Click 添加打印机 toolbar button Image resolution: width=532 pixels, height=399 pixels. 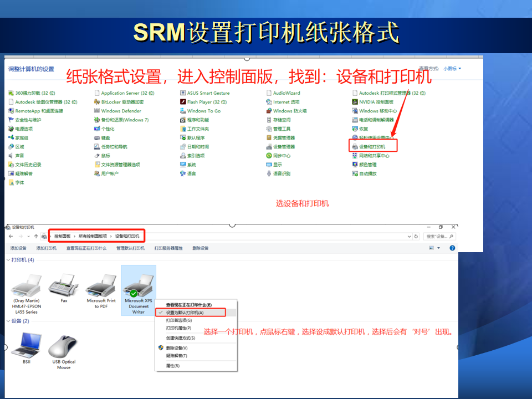click(47, 248)
